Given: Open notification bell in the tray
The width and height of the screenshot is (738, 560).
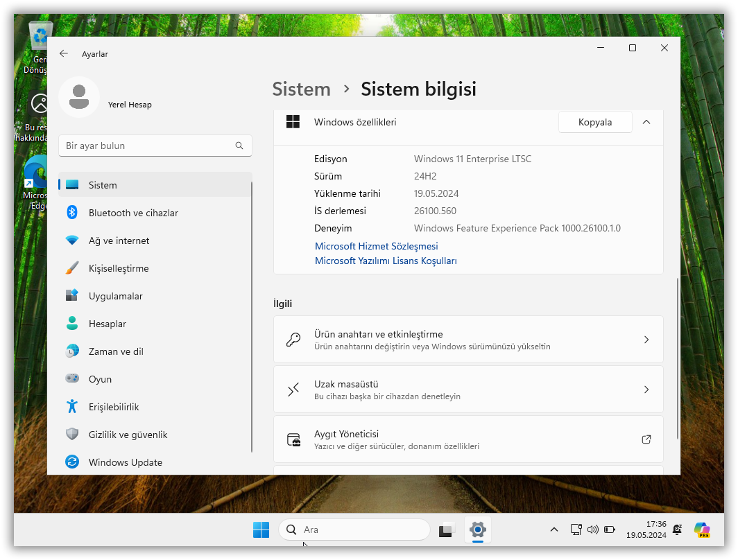Looking at the screenshot, I should click(x=677, y=530).
